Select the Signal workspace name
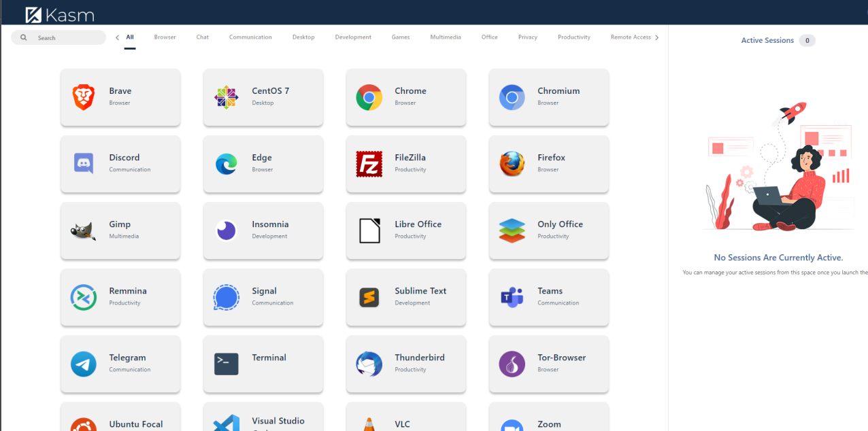 264,291
